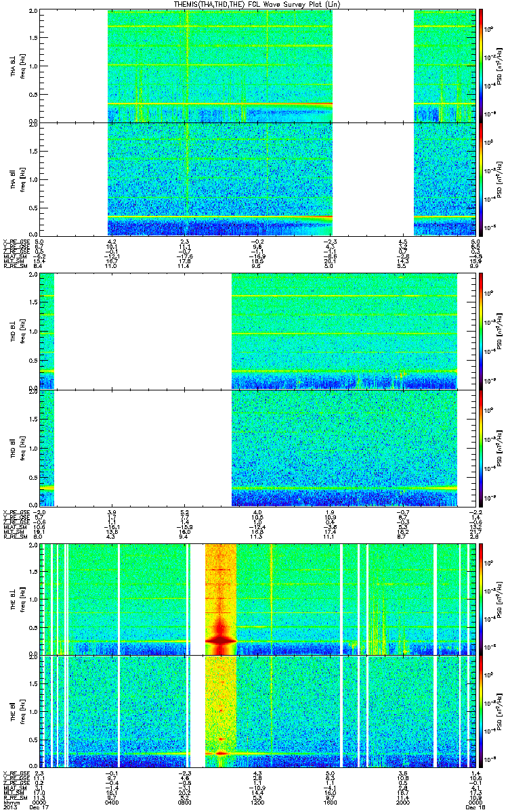Screen dimensions: 508x812
Task: Click the 2.0 tick on THE B⊥ axis
Action: (x=33, y=545)
